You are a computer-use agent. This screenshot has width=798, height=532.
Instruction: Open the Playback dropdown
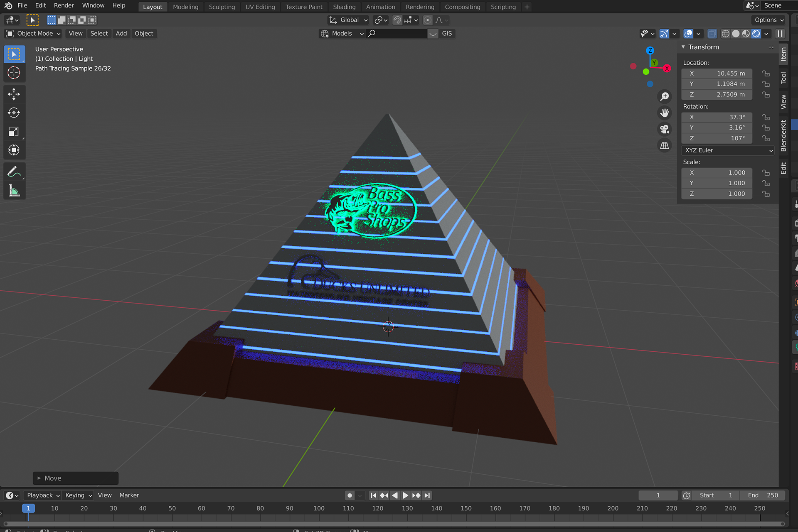[43, 495]
